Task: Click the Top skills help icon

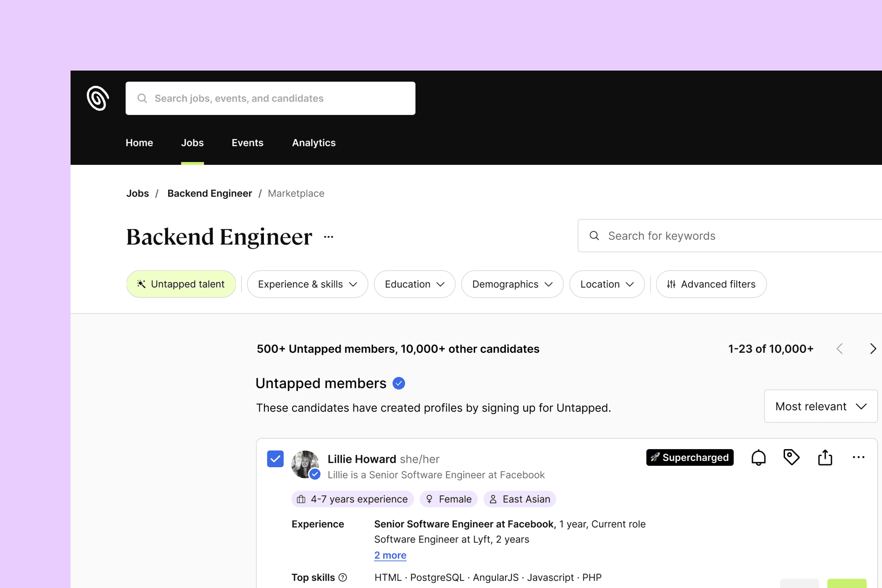Action: point(343,578)
